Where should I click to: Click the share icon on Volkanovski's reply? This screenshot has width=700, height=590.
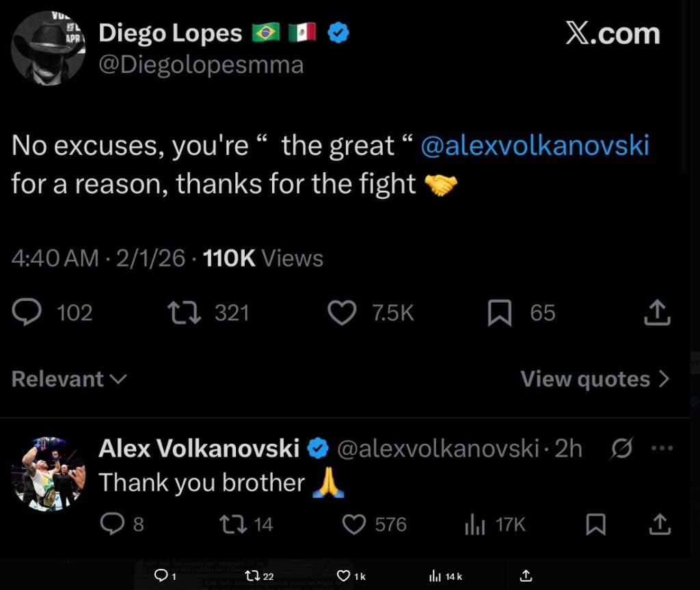(660, 524)
